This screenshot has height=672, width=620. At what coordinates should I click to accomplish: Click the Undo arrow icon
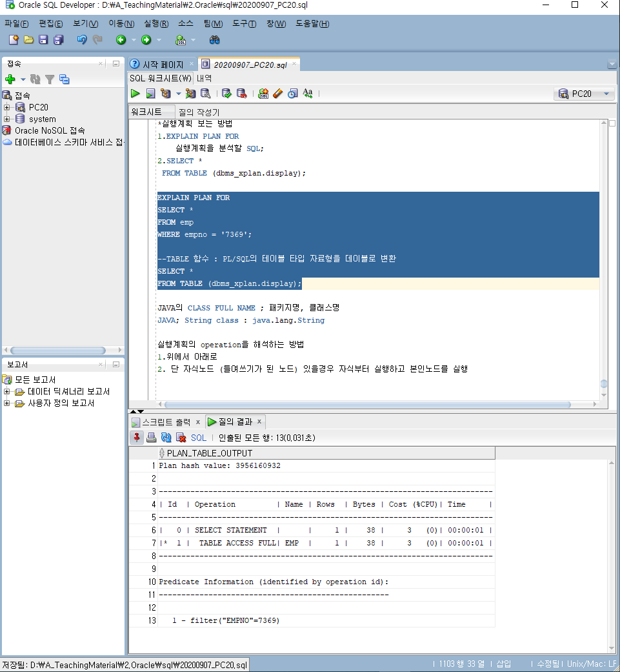tap(82, 40)
